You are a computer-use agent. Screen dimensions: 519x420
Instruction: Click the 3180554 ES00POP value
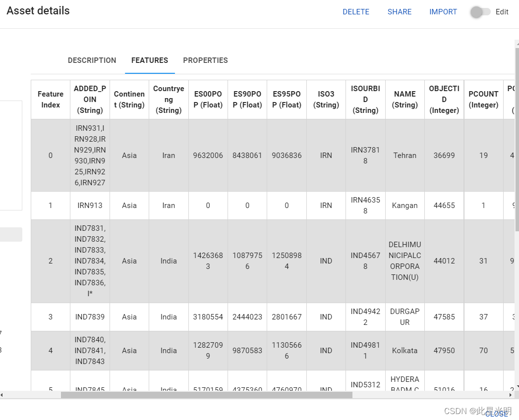tap(208, 317)
